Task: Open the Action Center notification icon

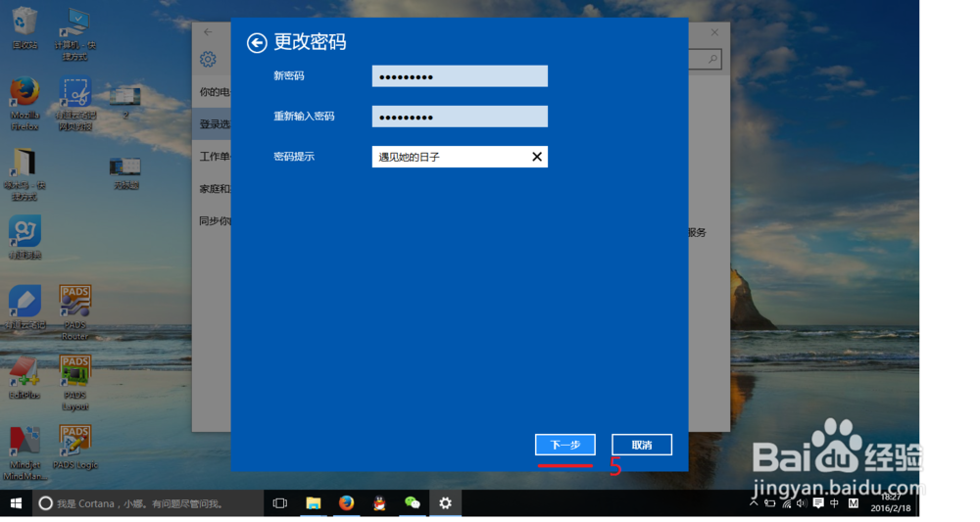Action: coord(818,502)
